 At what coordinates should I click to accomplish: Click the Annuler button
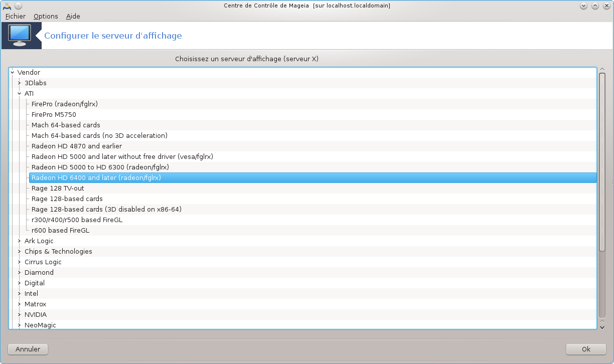point(28,349)
